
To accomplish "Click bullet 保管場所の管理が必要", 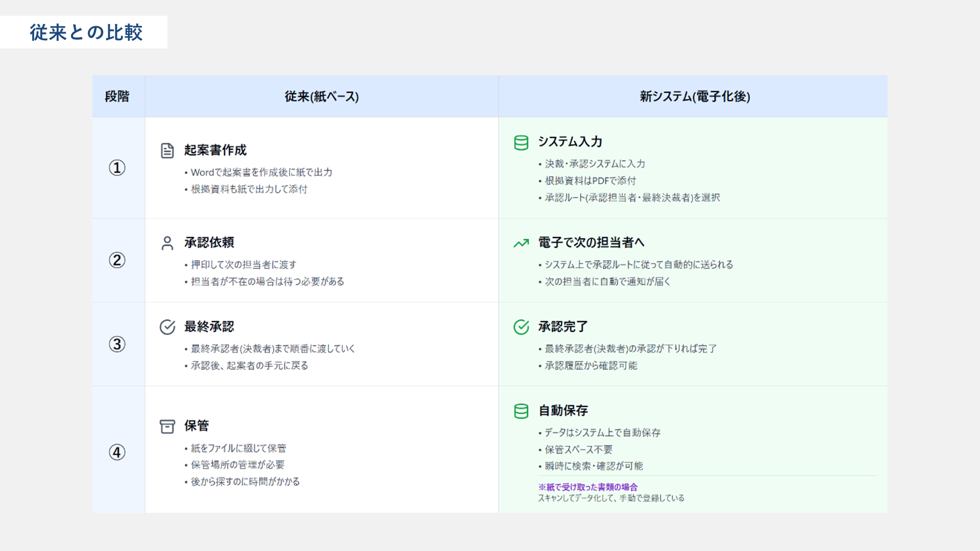I will click(x=235, y=465).
